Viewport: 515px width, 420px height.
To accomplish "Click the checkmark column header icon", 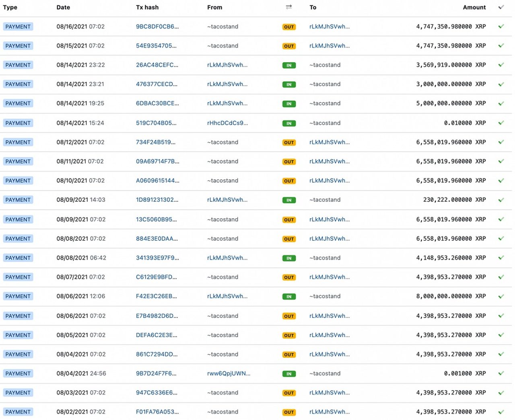I will tap(501, 7).
